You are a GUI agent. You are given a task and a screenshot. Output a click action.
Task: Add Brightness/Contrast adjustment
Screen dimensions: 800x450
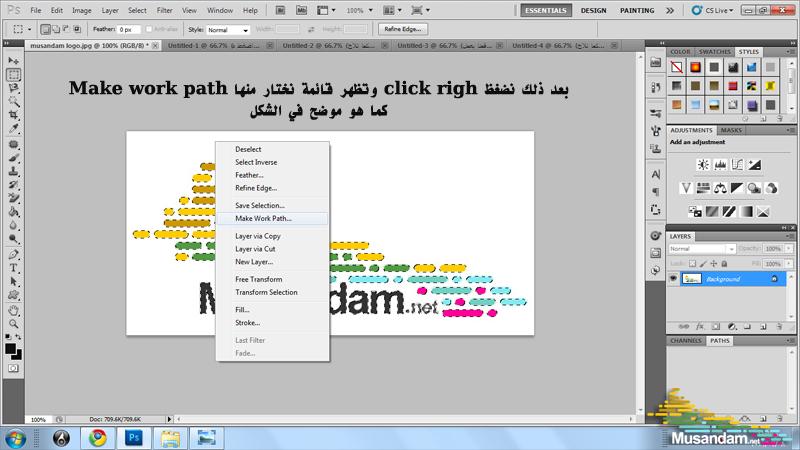pos(703,164)
